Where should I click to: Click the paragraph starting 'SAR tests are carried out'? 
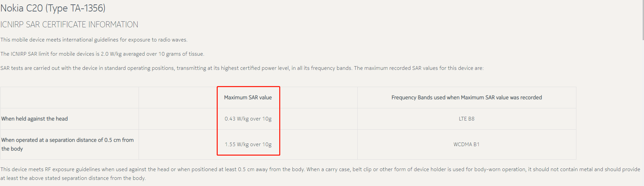pyautogui.click(x=242, y=68)
